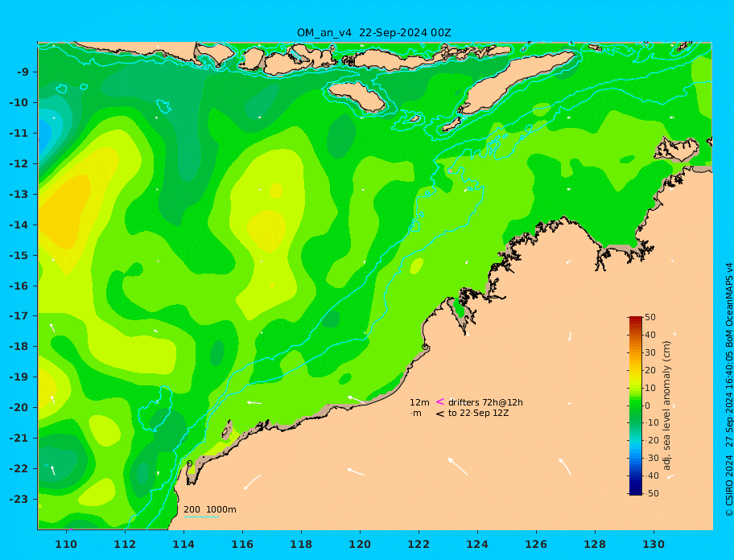Click the '12m' drifter depth label

[419, 402]
